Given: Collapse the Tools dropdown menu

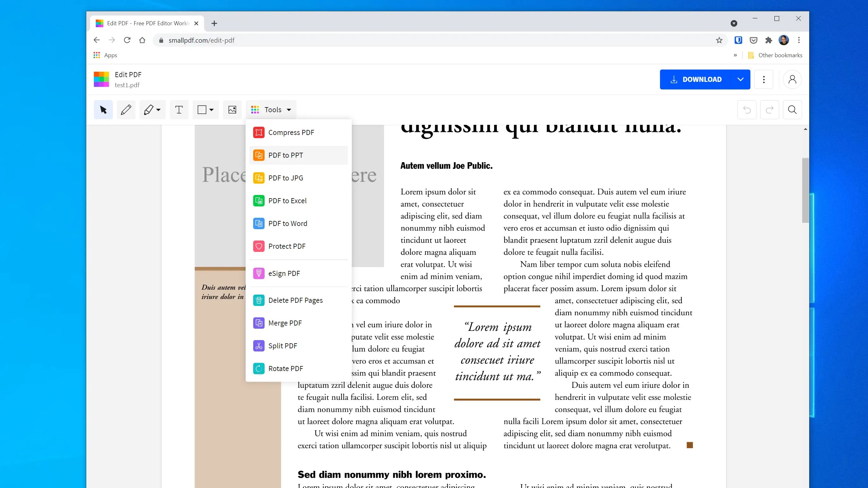Looking at the screenshot, I should pos(271,110).
